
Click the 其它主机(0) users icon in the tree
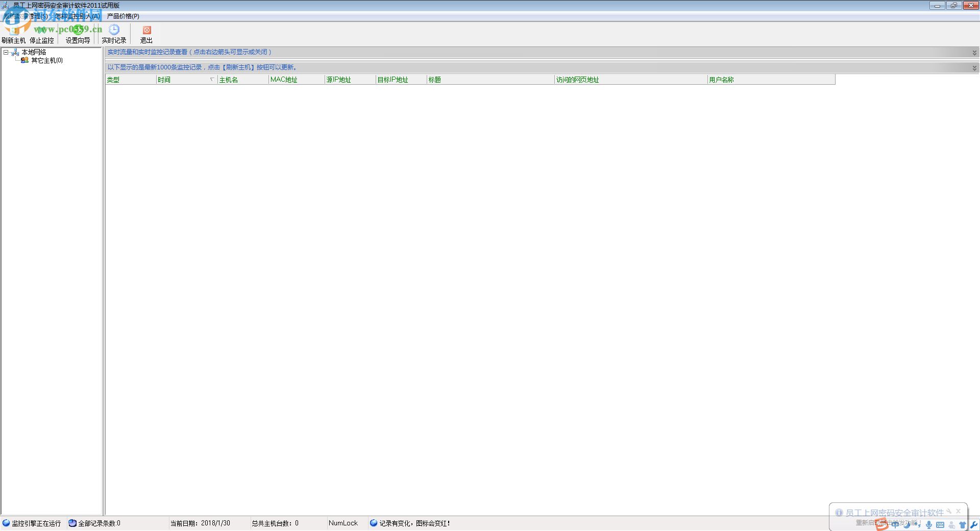coord(24,60)
